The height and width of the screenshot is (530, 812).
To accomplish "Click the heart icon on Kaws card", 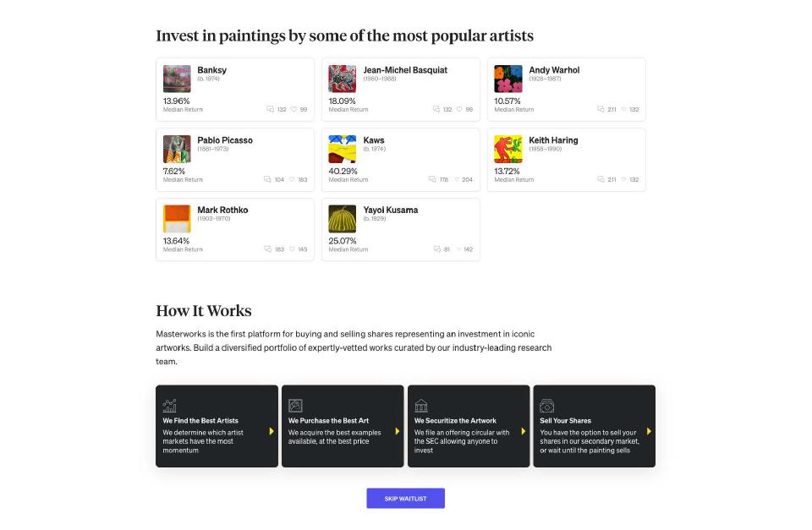I will [457, 179].
